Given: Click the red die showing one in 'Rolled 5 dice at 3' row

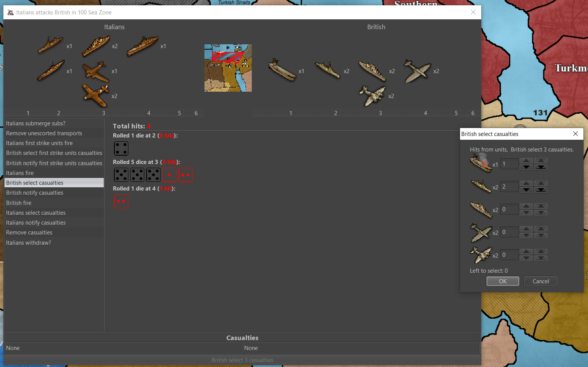Looking at the screenshot, I should (x=170, y=175).
